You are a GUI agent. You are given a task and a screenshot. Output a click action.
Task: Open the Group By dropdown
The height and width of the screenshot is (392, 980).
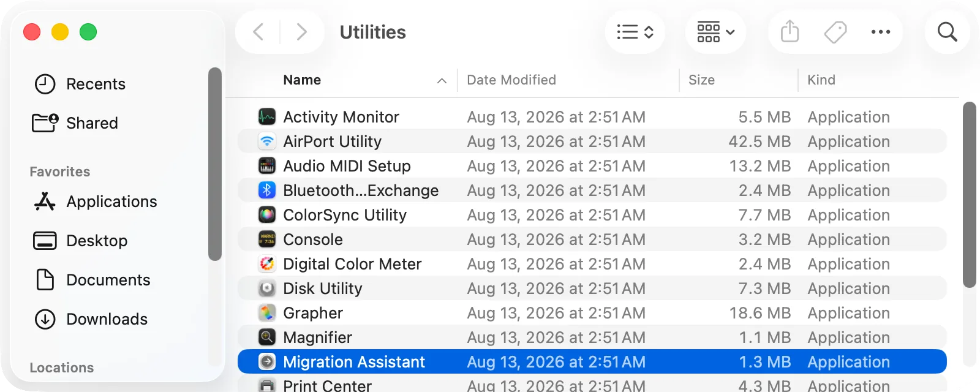(715, 32)
